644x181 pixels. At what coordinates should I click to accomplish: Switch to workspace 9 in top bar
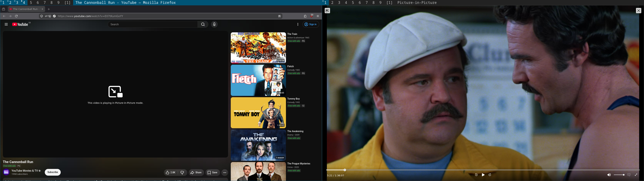click(x=59, y=3)
